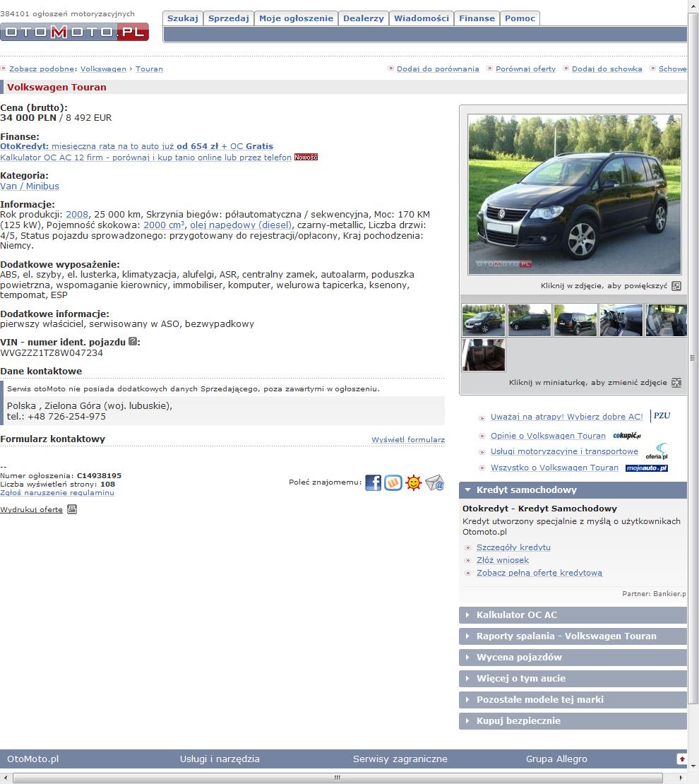699x784 pixels.
Task: Click Dodaj do porównania link
Action: [x=438, y=69]
